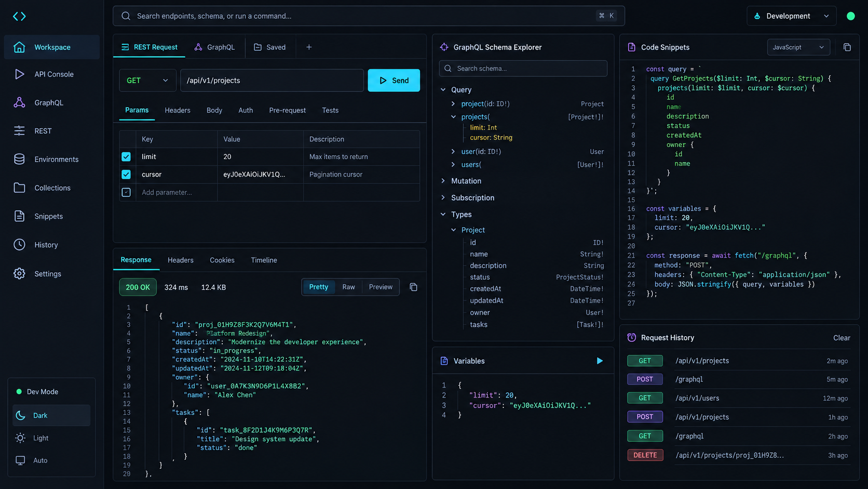This screenshot has width=868, height=489.
Task: Click the request URL field
Action: [x=272, y=81]
